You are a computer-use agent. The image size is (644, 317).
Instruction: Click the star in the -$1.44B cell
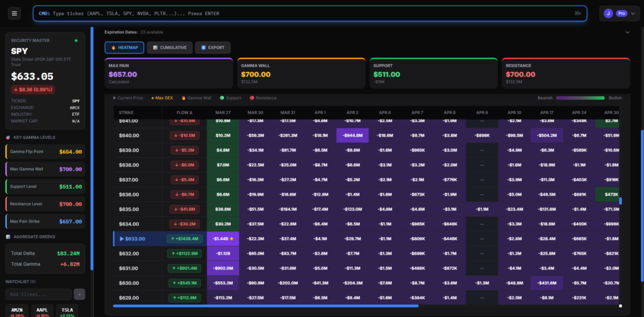231,238
